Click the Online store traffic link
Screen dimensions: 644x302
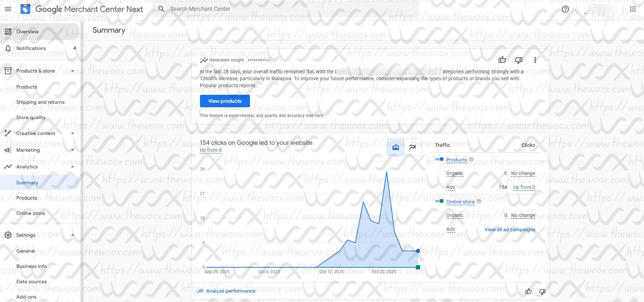tap(460, 202)
